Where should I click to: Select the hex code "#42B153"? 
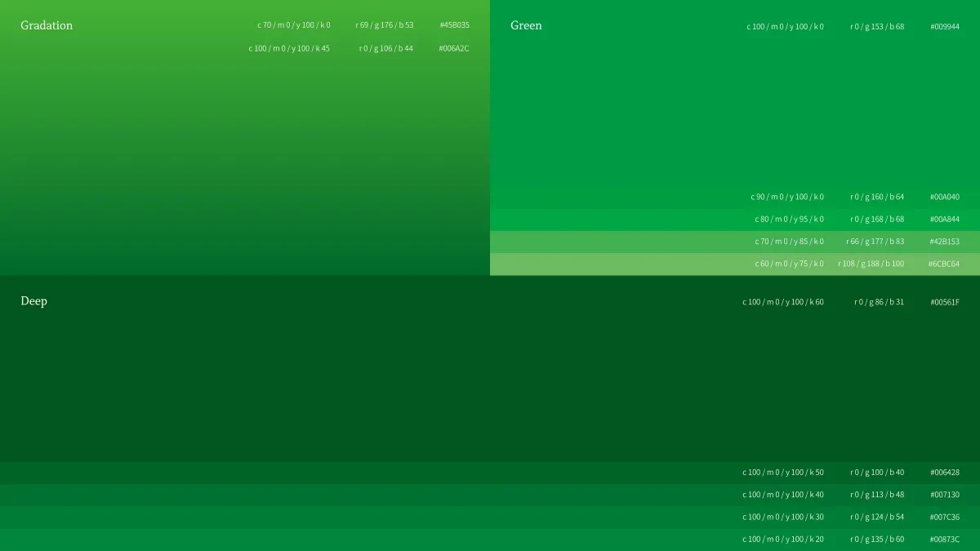pyautogui.click(x=945, y=242)
